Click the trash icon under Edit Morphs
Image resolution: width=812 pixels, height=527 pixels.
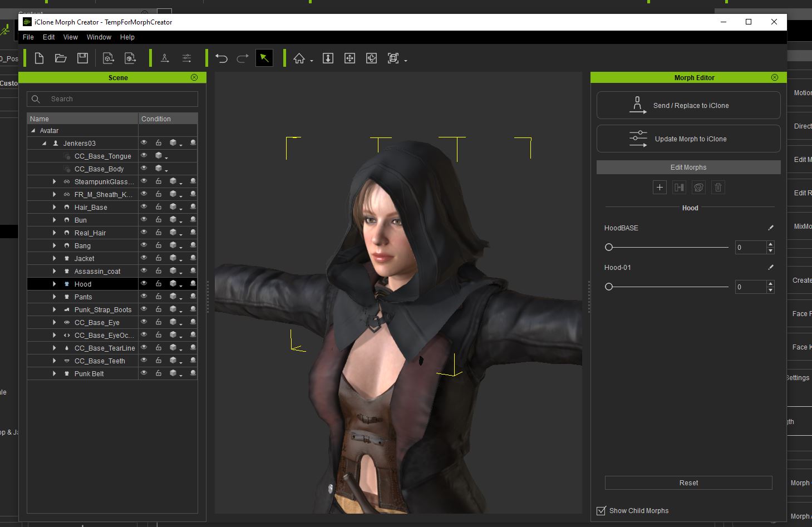click(x=718, y=188)
